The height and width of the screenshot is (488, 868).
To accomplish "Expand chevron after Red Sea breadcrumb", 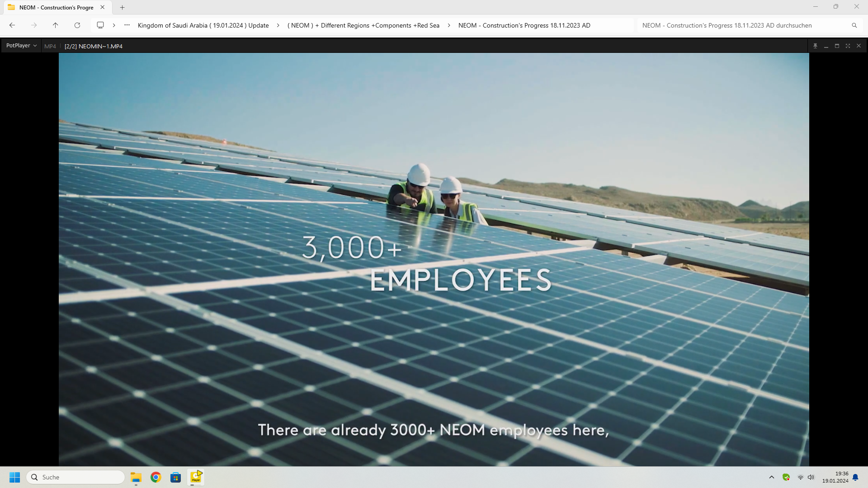I will [x=449, y=25].
